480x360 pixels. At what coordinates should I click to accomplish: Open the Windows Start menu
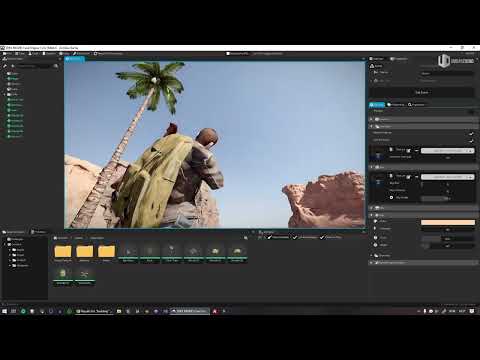[x=4, y=311]
